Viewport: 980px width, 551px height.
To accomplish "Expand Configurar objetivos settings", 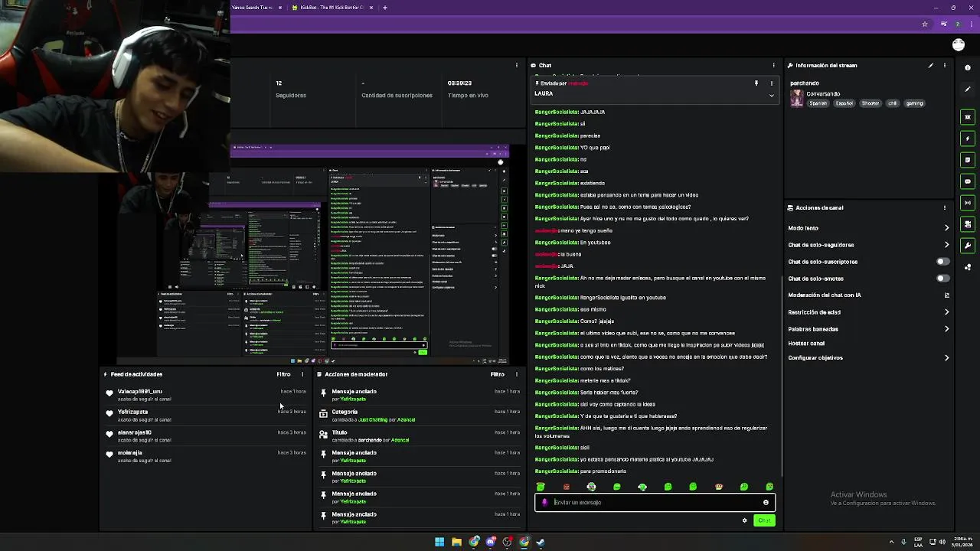I will pyautogui.click(x=946, y=357).
